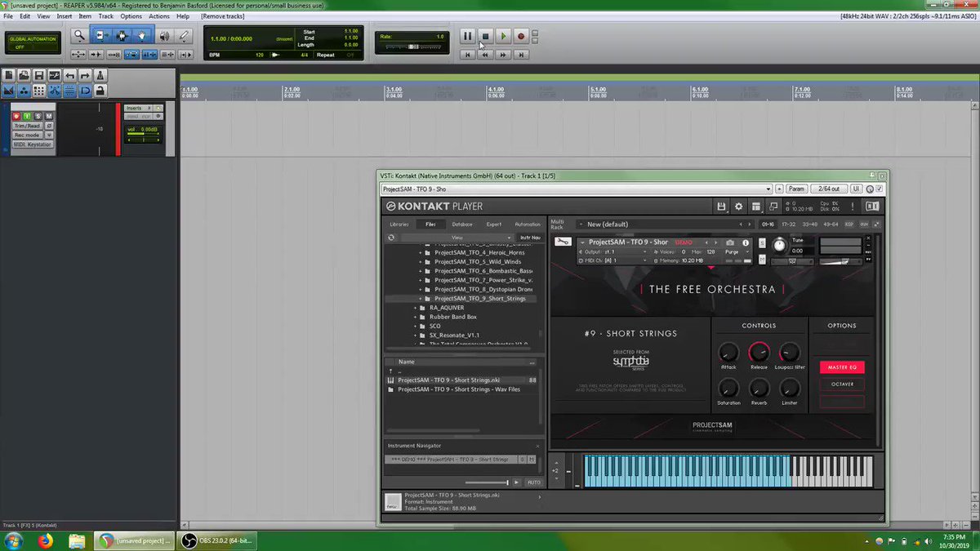
Task: Click the speaker audition tool icon
Action: [x=164, y=36]
